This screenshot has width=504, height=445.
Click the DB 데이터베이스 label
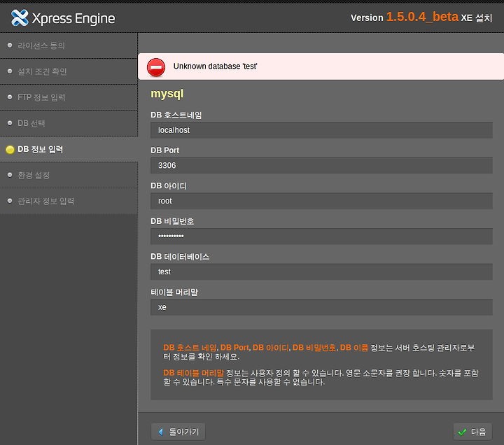180,257
